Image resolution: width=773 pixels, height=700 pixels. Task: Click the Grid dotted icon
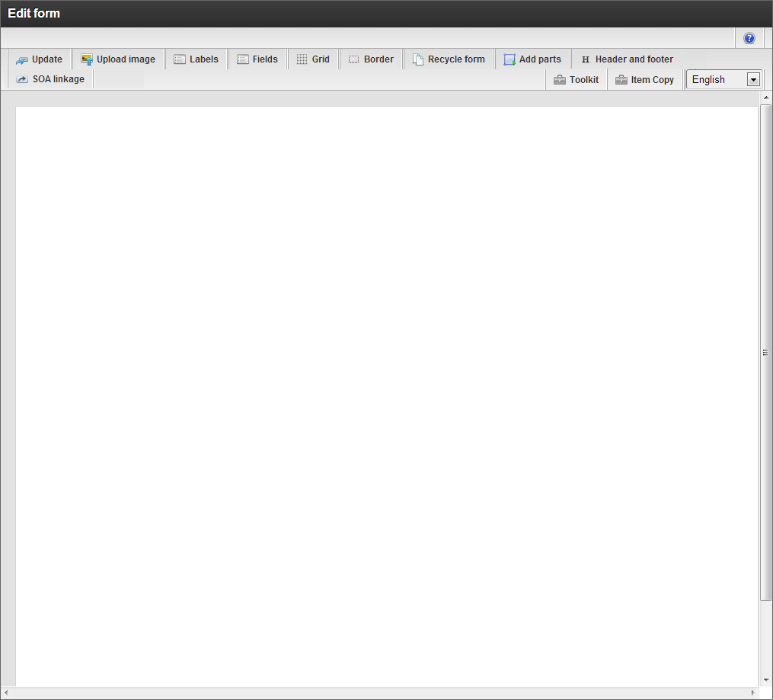click(x=302, y=59)
